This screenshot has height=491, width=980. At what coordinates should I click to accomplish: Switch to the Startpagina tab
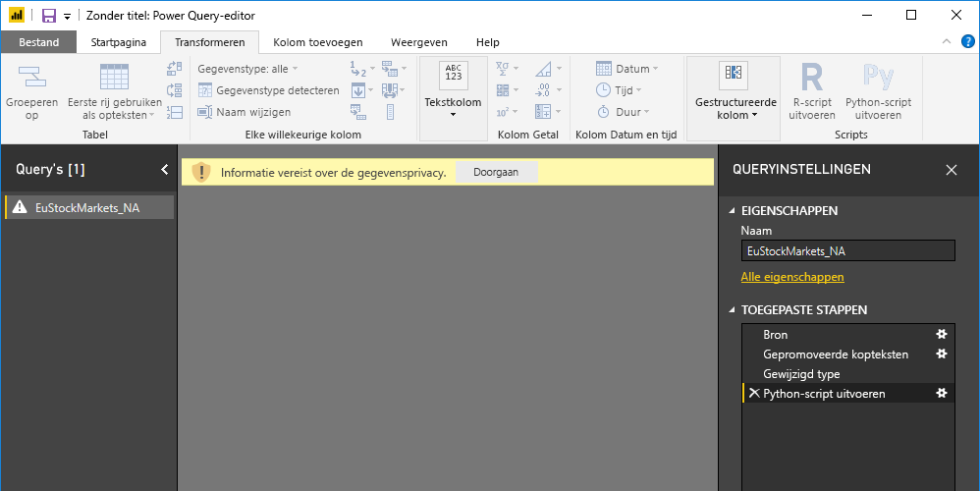(x=118, y=42)
